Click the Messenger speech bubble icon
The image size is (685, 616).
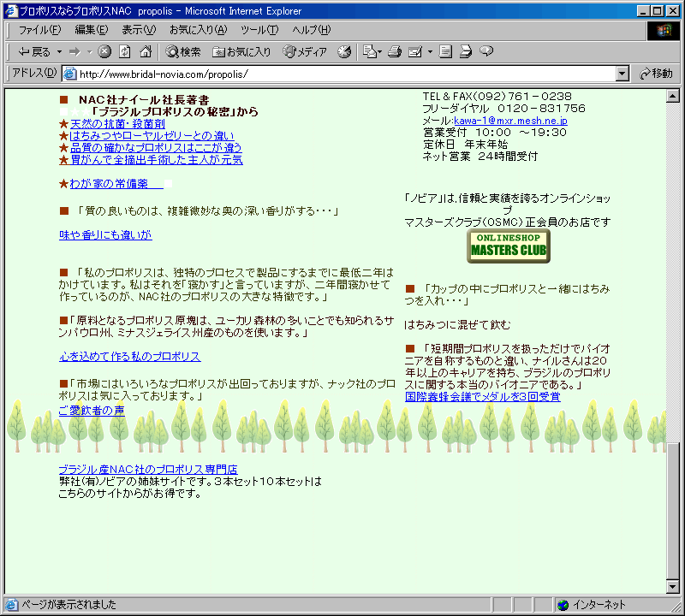click(x=486, y=51)
